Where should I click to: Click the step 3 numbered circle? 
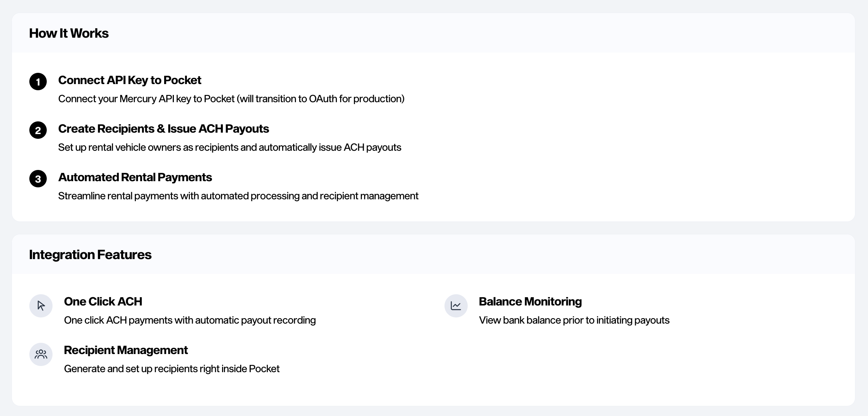coord(38,179)
